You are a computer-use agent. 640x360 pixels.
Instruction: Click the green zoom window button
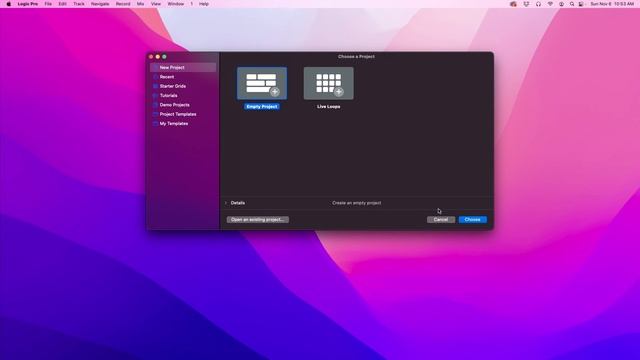click(164, 57)
